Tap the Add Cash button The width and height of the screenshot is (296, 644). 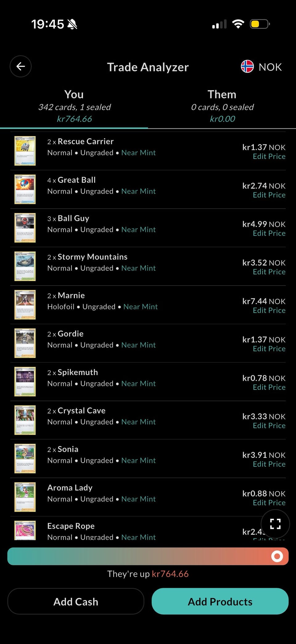point(76,601)
